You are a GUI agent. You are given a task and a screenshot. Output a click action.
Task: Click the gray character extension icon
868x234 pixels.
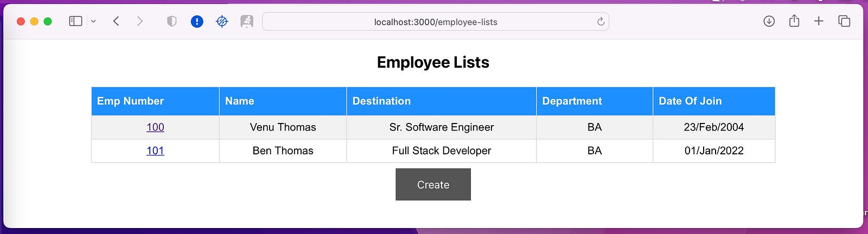247,21
